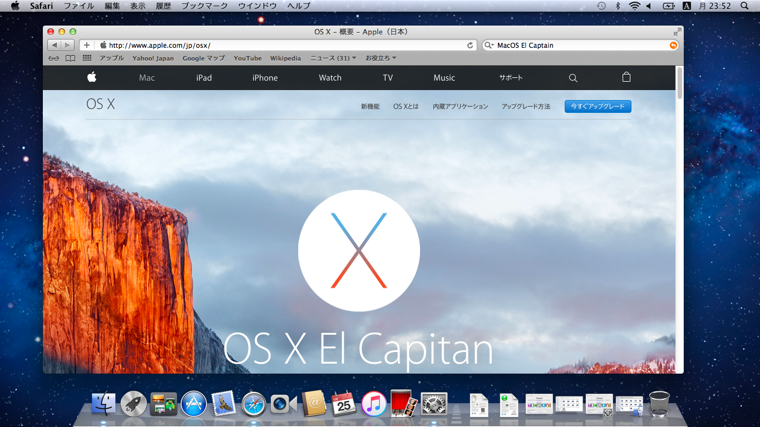The image size is (760, 427).
Task: Reload the page with the refresh icon
Action: [x=470, y=45]
